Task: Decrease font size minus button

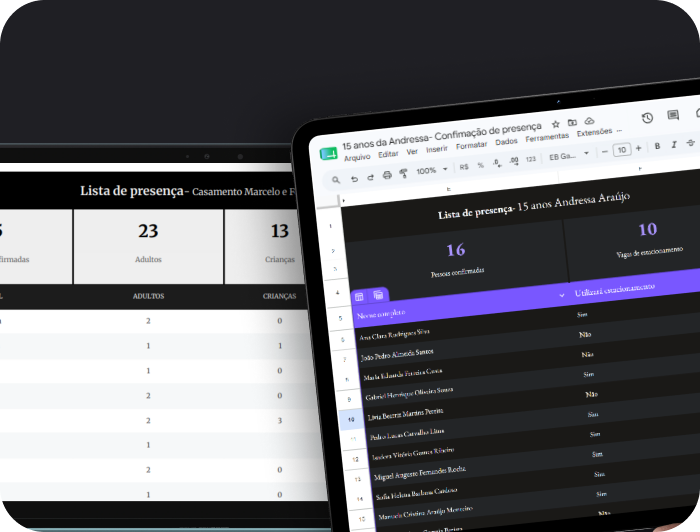Action: 604,152
